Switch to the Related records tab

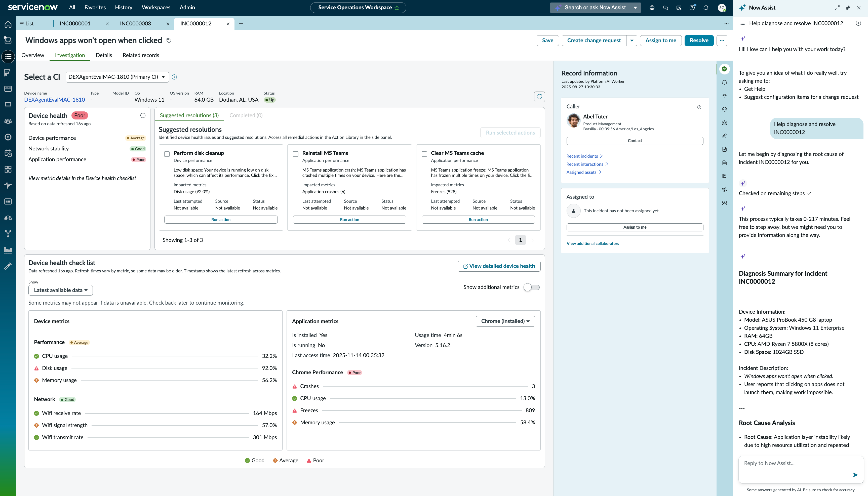pos(141,55)
